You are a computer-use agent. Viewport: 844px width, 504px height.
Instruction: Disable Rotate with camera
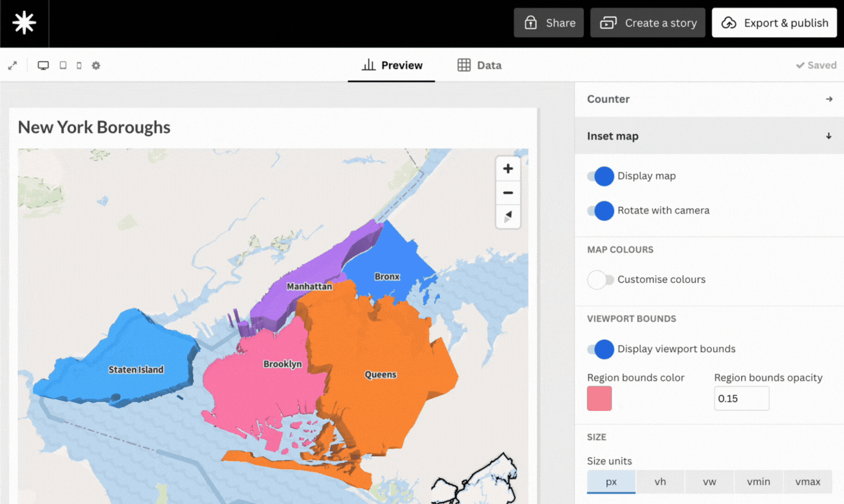pyautogui.click(x=601, y=210)
